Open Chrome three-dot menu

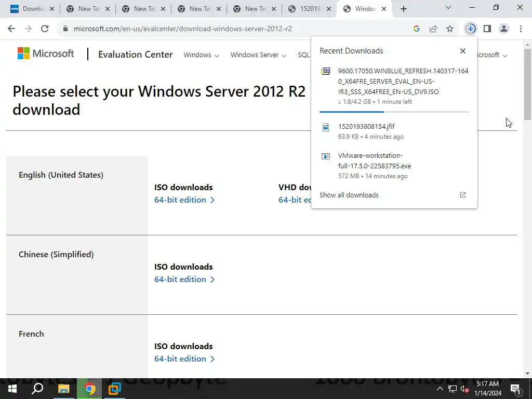521,29
